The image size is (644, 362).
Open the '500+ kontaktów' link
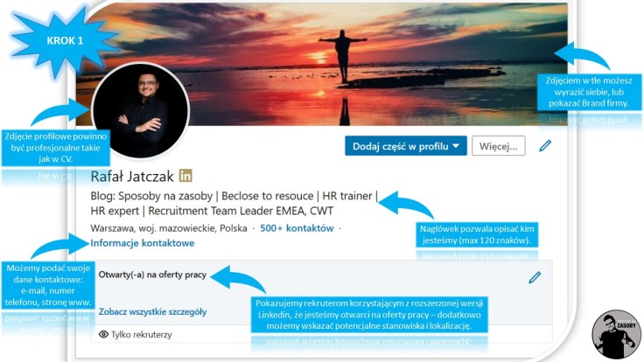[x=297, y=228]
